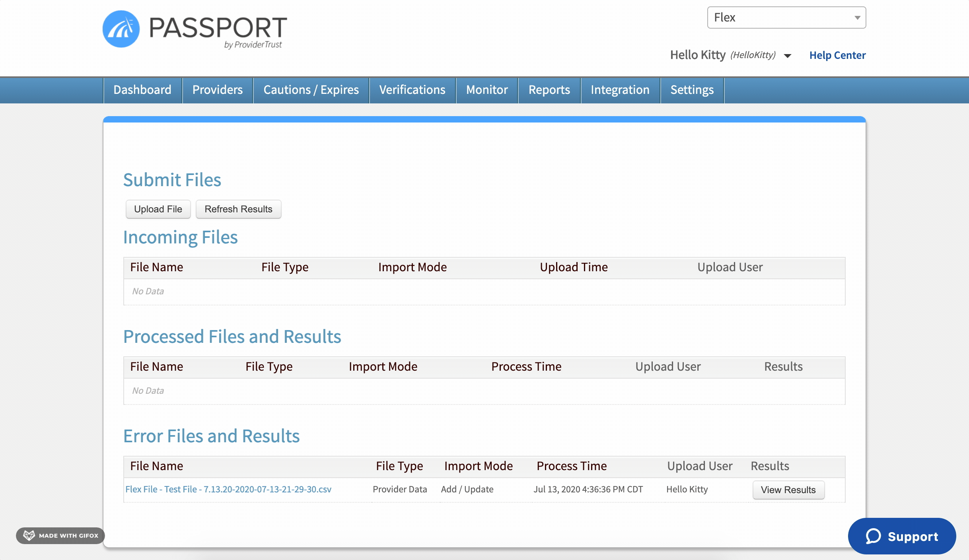Go to the Providers menu tab
Image resolution: width=969 pixels, height=560 pixels.
pos(218,90)
